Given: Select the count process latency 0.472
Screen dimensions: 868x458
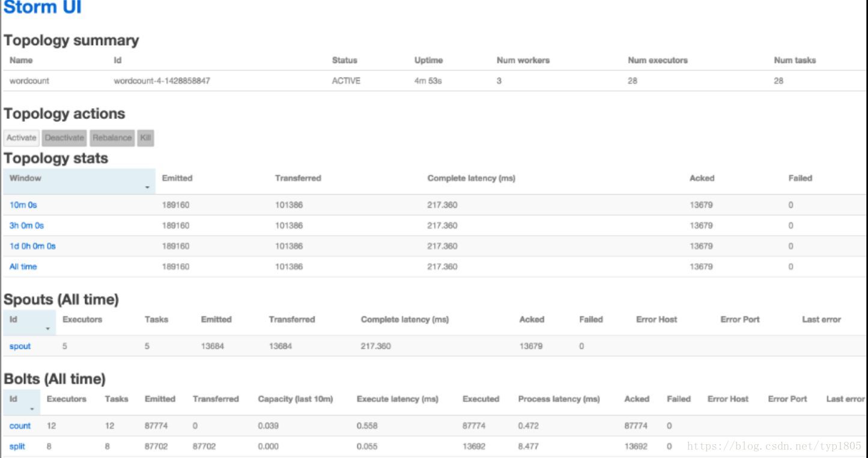Looking at the screenshot, I should pyautogui.click(x=528, y=426).
